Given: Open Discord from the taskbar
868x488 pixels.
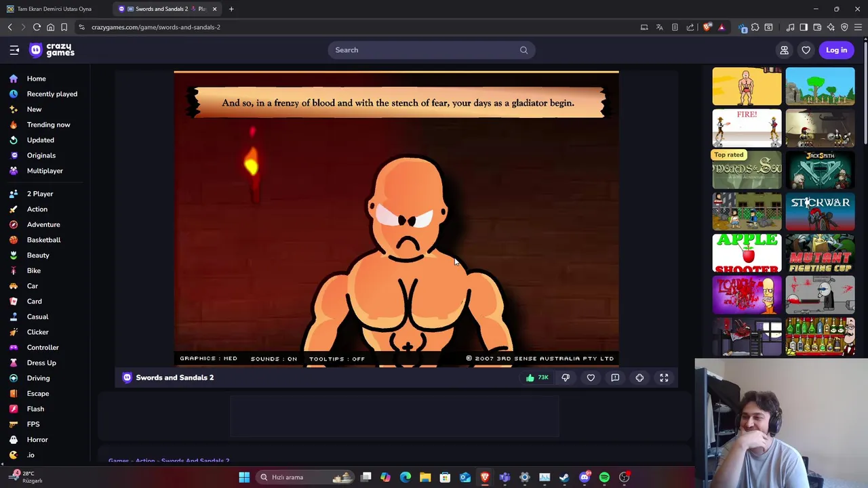Looking at the screenshot, I should (585, 477).
